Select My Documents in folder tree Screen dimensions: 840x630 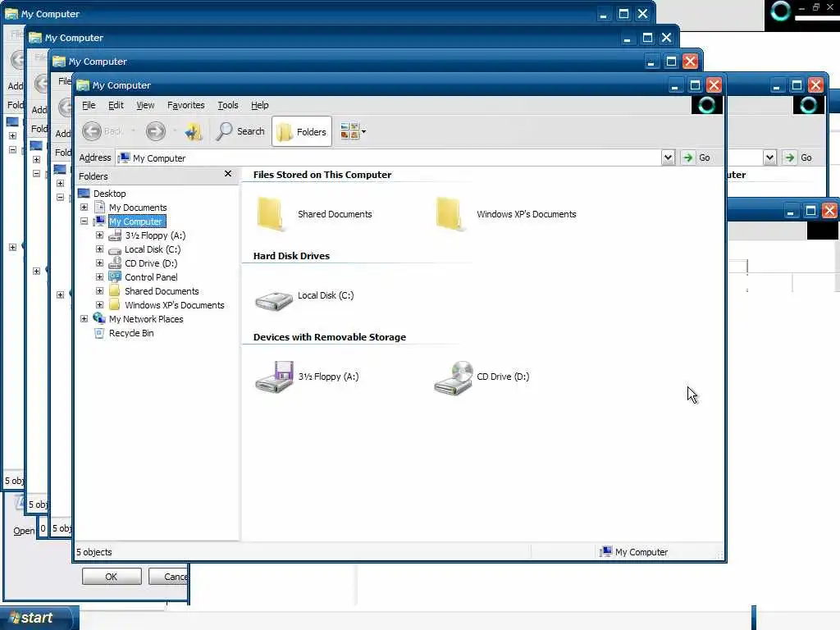pyautogui.click(x=138, y=208)
